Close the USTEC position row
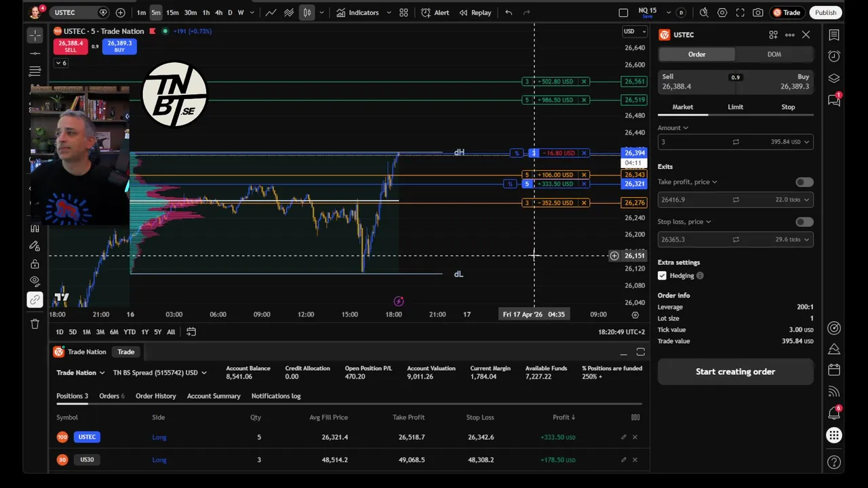The height and width of the screenshot is (488, 868). click(x=635, y=437)
